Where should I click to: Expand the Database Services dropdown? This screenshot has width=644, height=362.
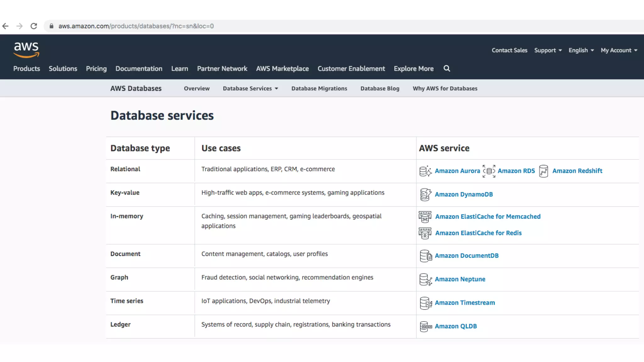click(x=250, y=89)
